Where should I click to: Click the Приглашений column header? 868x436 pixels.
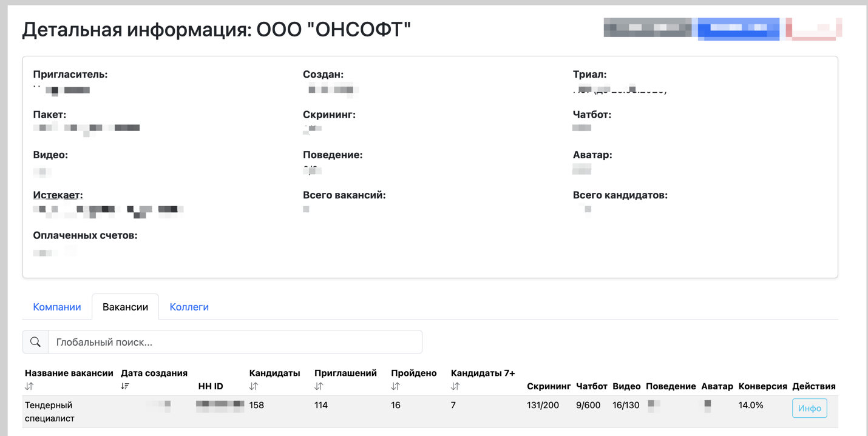[345, 373]
